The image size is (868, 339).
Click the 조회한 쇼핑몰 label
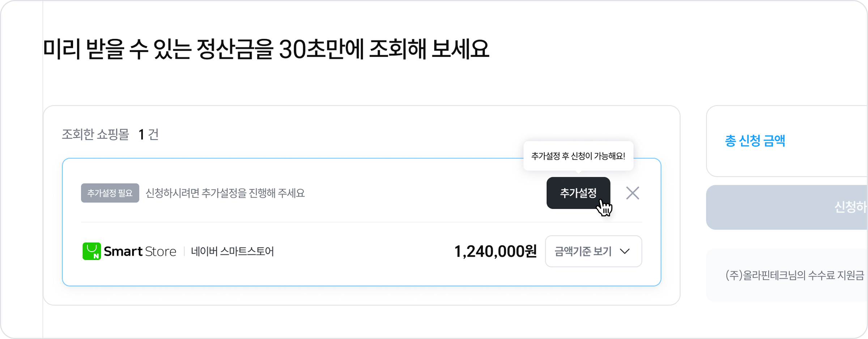(x=95, y=135)
